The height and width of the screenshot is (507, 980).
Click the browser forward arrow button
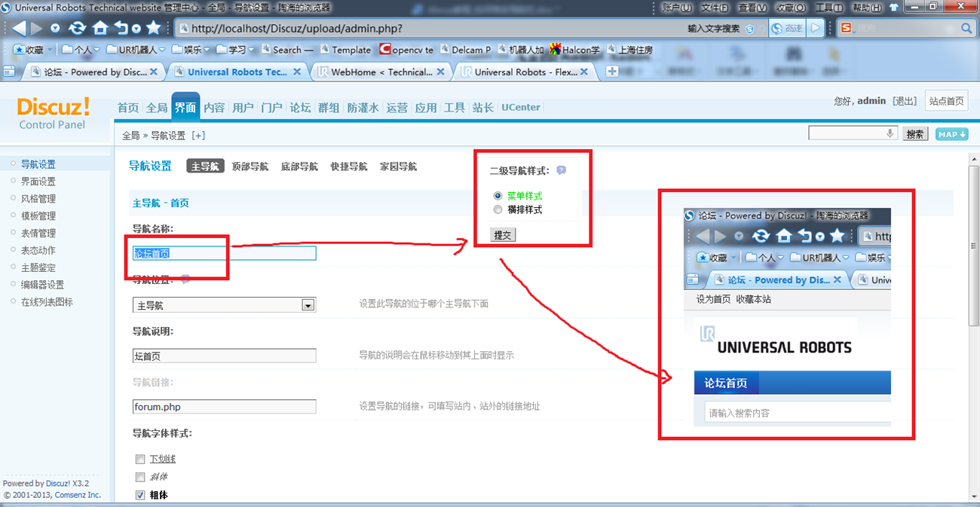pyautogui.click(x=37, y=29)
